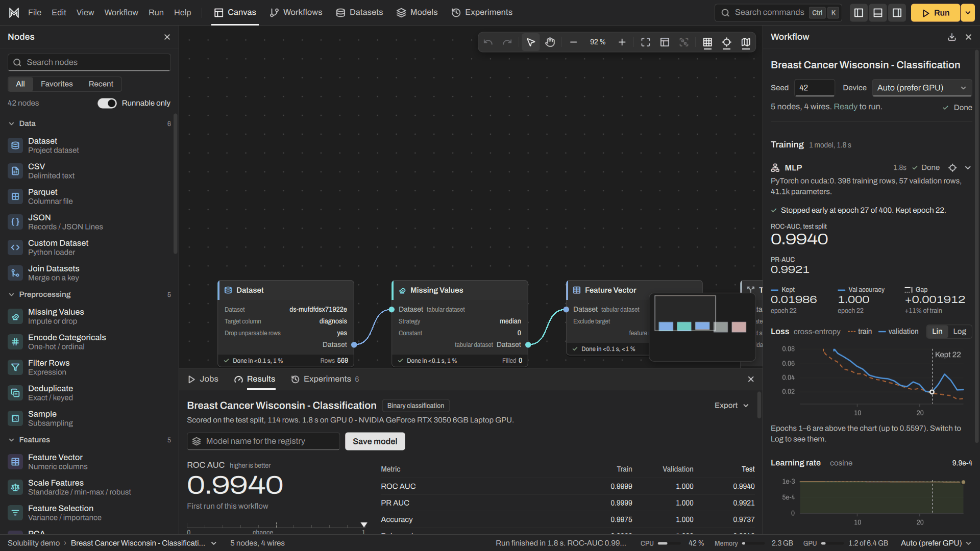Open the Device dropdown Auto (prefer GPU)

pos(922,88)
